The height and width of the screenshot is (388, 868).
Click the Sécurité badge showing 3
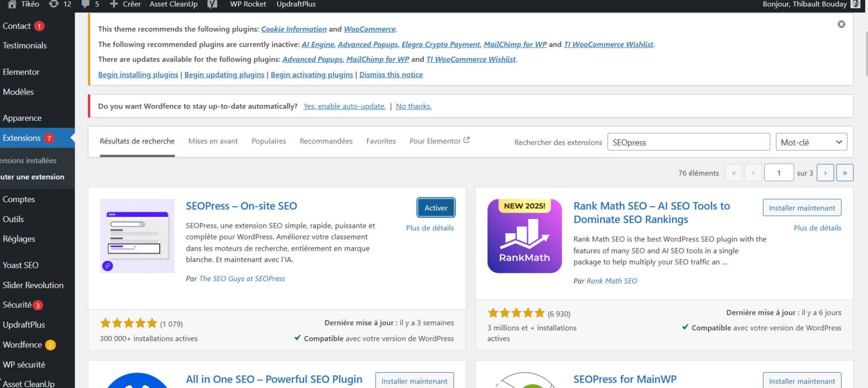(38, 305)
